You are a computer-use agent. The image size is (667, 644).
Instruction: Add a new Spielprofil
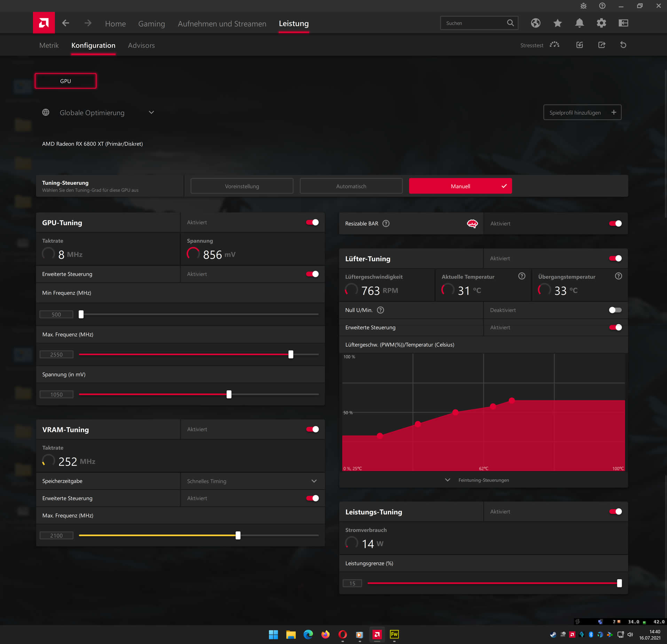tap(582, 112)
